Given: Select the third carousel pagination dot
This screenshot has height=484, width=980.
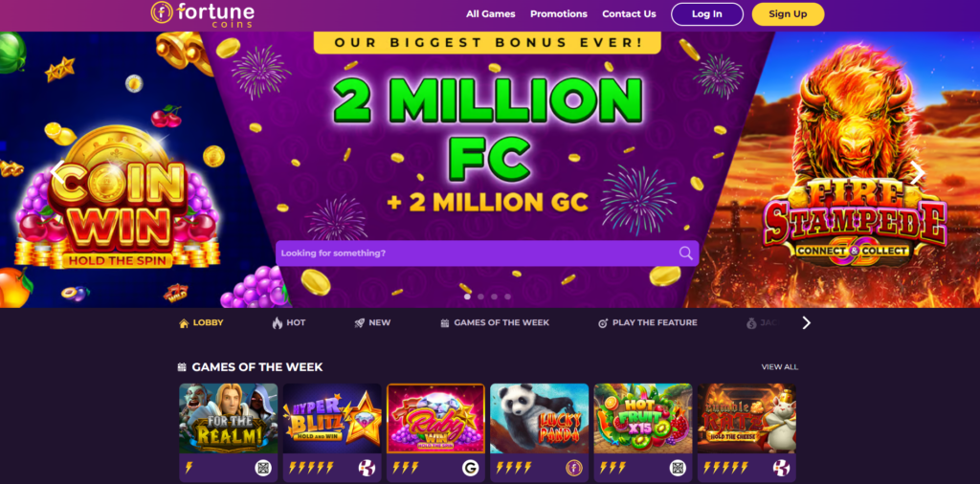Looking at the screenshot, I should point(495,297).
